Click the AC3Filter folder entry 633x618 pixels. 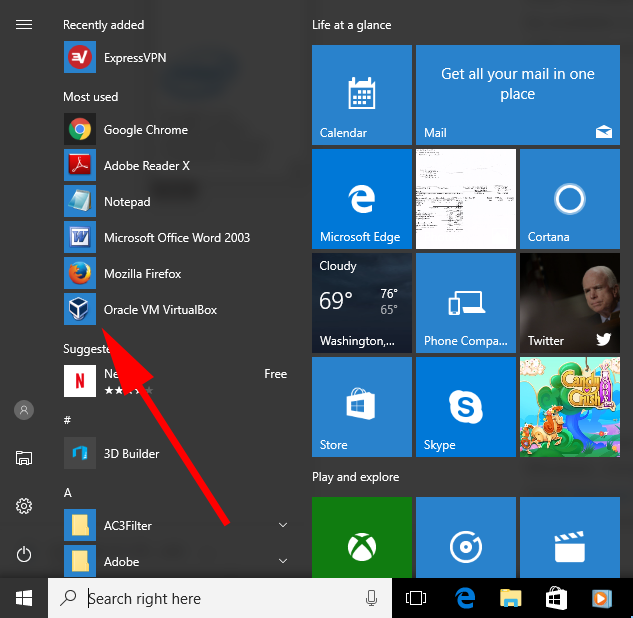(176, 525)
